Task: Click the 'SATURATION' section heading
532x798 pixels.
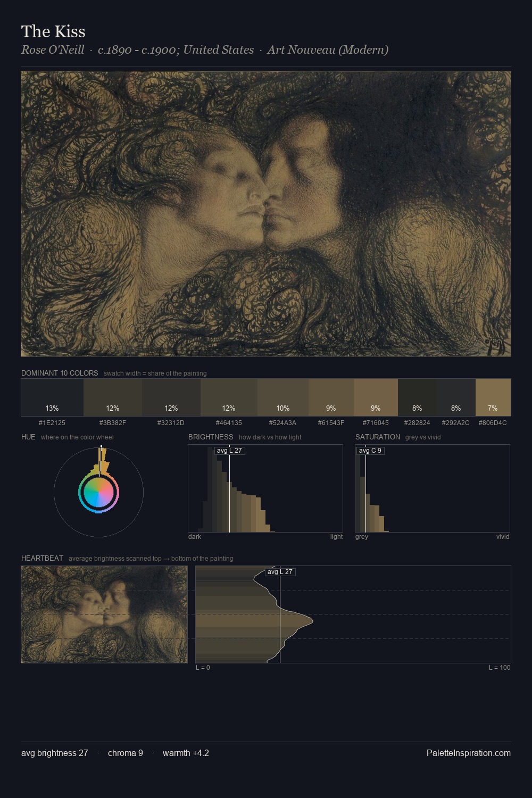Action: 378,437
